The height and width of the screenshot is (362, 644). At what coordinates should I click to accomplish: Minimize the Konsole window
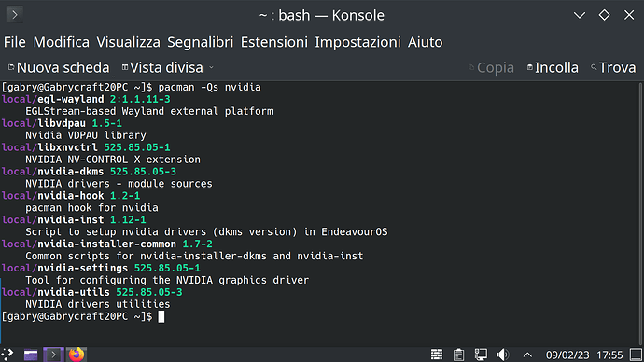[580, 16]
